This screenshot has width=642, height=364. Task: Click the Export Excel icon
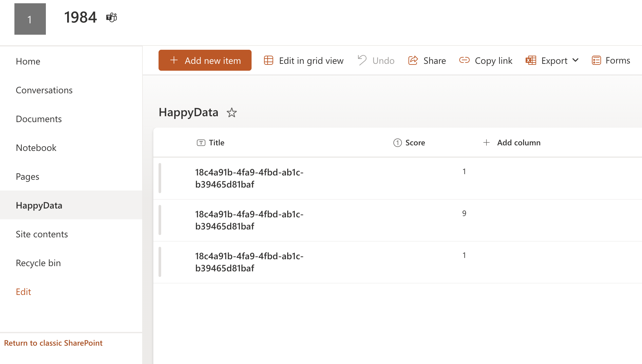pyautogui.click(x=531, y=61)
